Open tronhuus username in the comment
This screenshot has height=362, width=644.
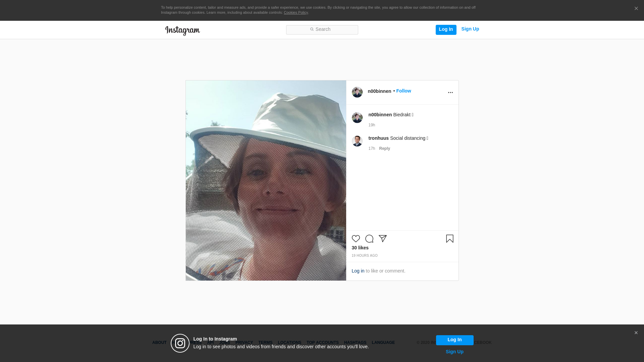[378, 138]
